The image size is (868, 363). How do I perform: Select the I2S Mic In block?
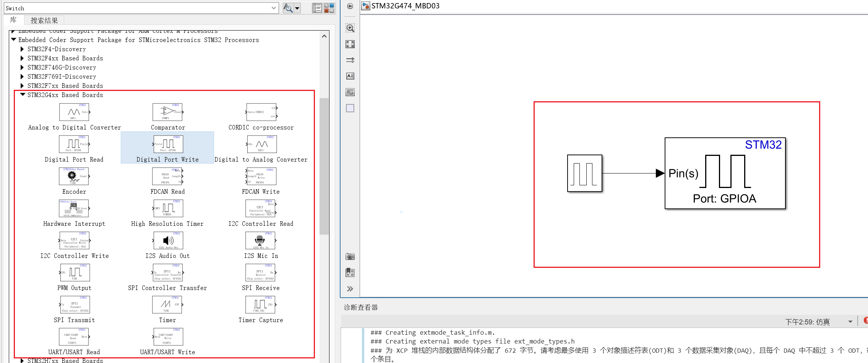click(261, 240)
